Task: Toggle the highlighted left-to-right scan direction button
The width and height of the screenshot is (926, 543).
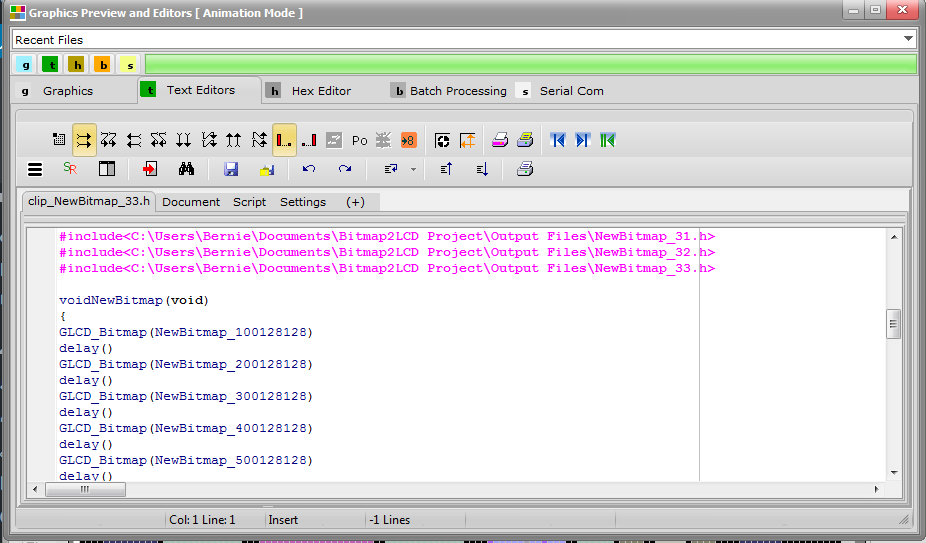Action: point(84,140)
